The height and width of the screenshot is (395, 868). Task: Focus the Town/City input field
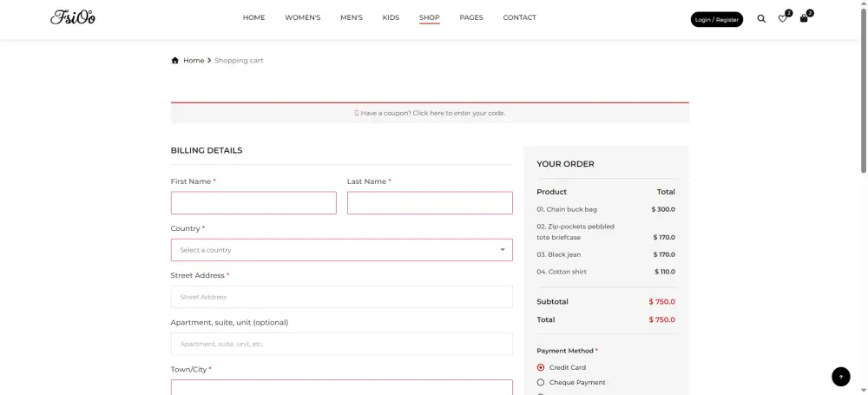[x=341, y=387]
